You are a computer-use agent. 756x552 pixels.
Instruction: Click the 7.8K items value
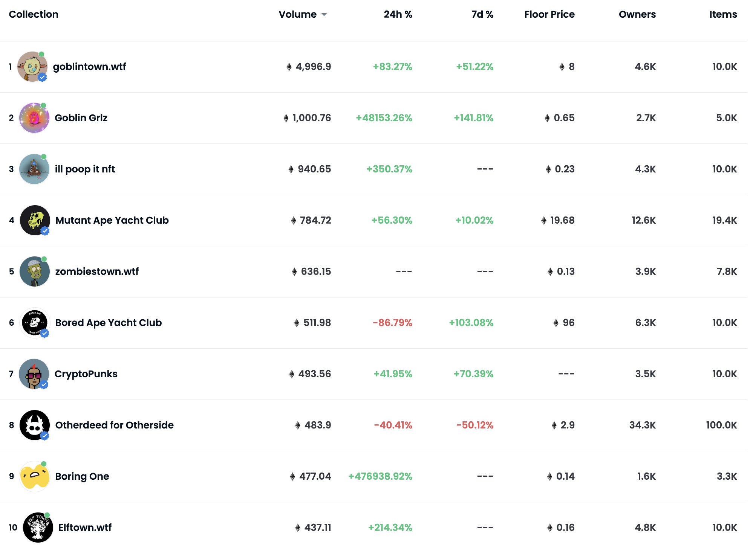pyautogui.click(x=727, y=271)
